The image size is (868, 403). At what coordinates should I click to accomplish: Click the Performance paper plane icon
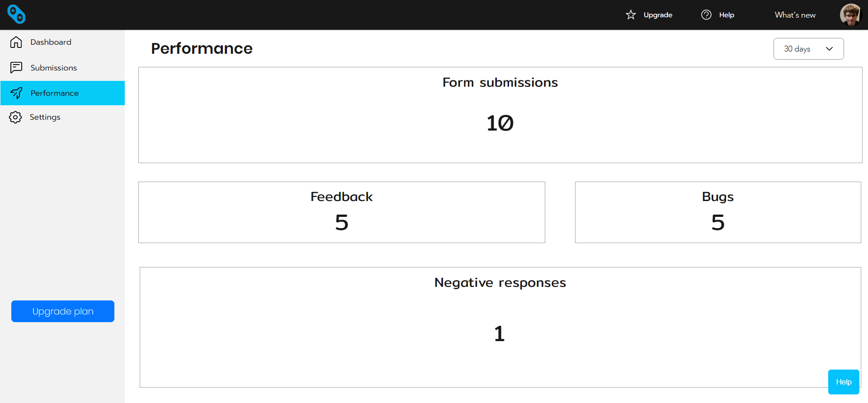coord(16,93)
